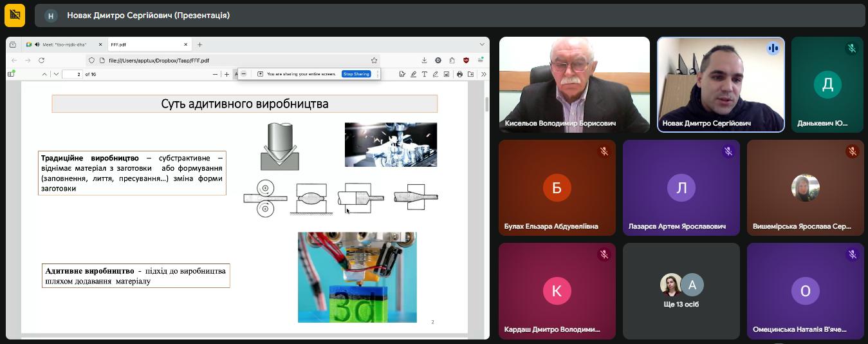Reload the current page
The width and height of the screenshot is (868, 344).
coord(41,60)
